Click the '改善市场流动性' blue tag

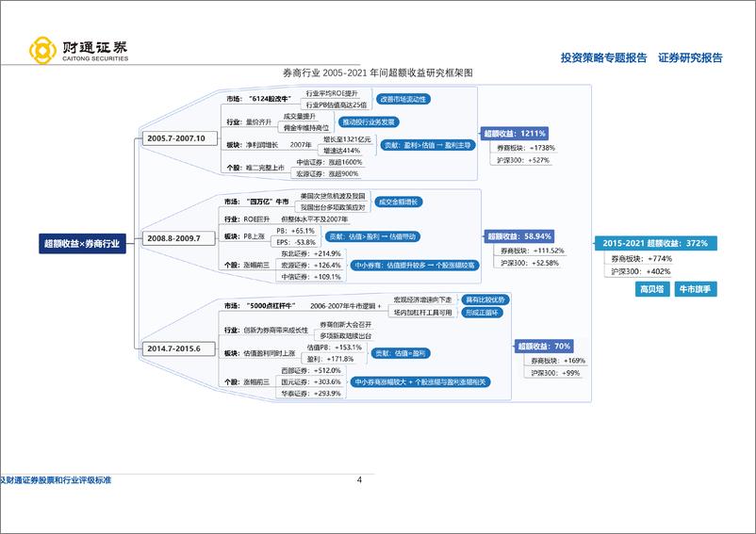click(x=403, y=99)
